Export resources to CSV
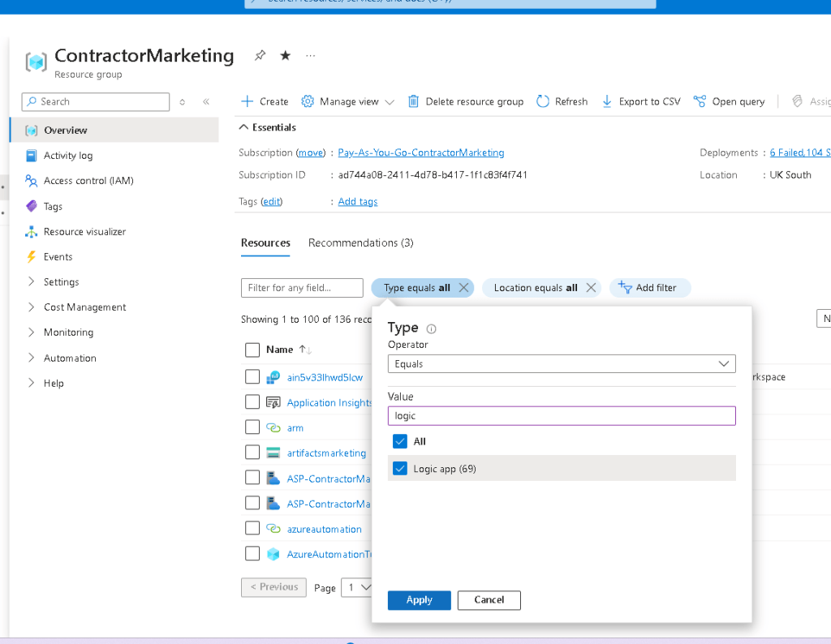 click(641, 101)
